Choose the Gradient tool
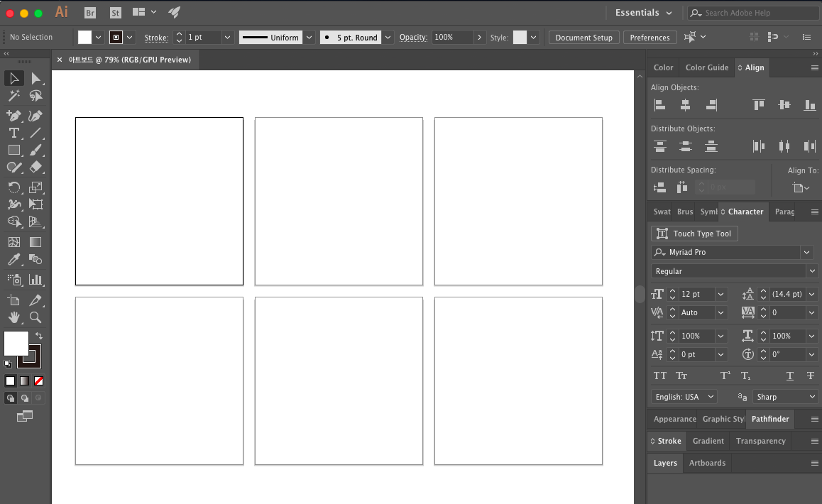Viewport: 822px width, 504px height. pyautogui.click(x=35, y=242)
